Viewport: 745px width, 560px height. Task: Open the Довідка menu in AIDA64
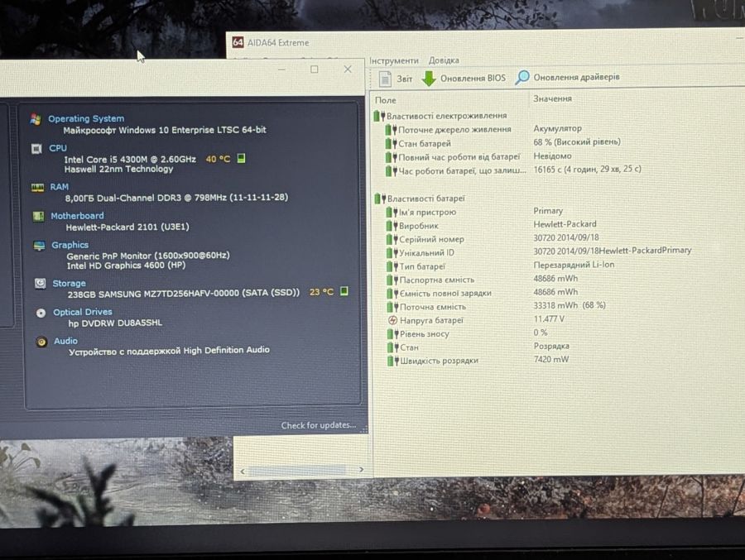click(x=444, y=60)
